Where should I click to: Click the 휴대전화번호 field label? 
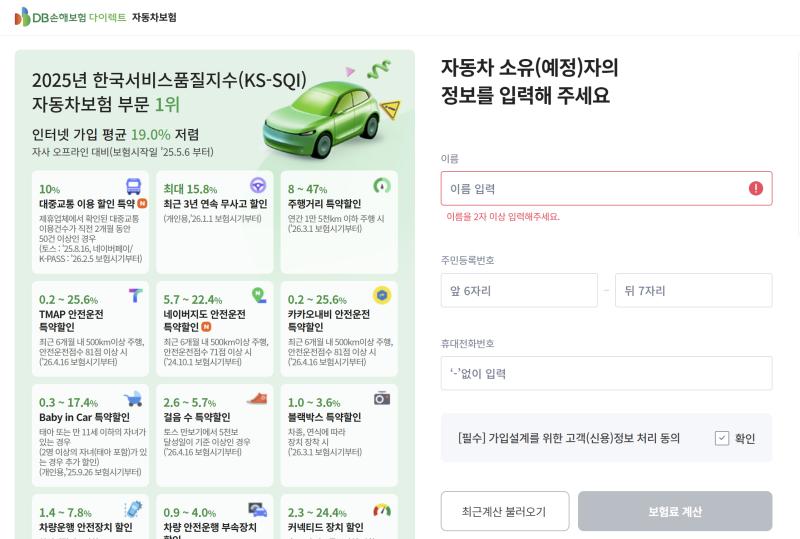point(467,344)
